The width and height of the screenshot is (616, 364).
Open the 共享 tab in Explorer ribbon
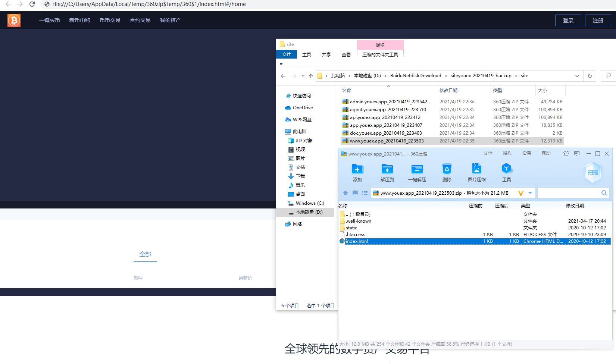coord(326,55)
